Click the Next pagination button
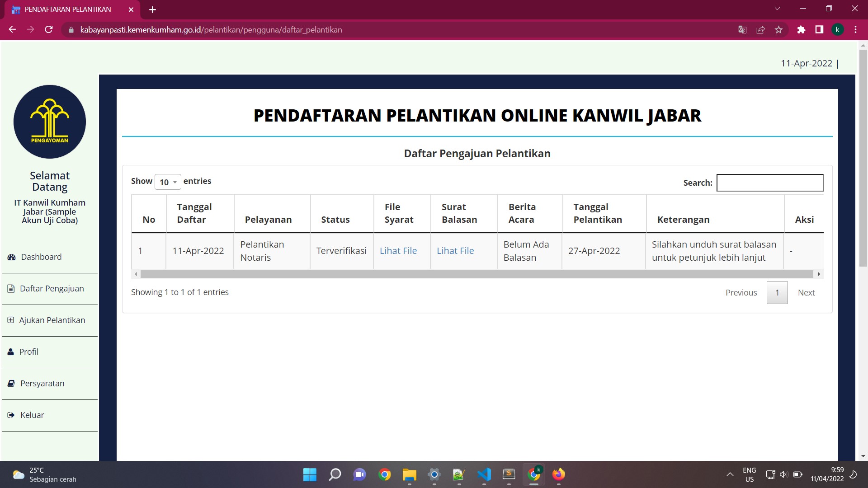 click(806, 292)
